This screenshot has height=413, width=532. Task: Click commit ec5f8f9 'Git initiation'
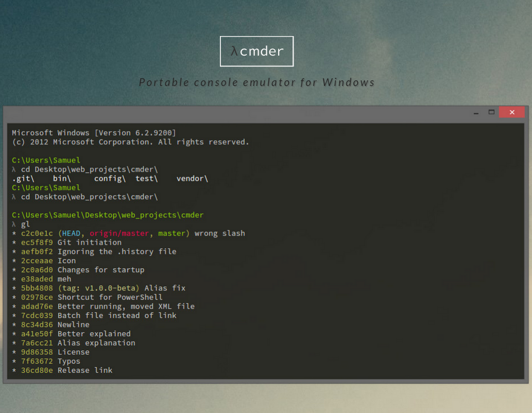pos(67,243)
